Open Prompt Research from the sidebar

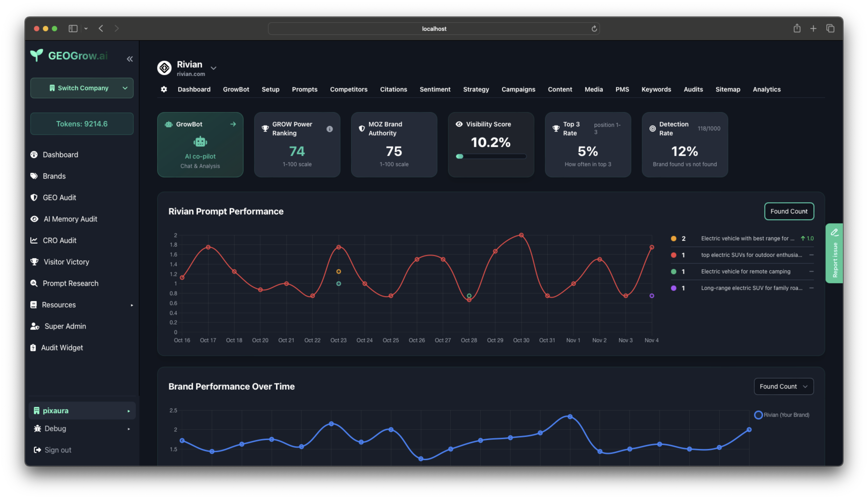[x=70, y=283]
